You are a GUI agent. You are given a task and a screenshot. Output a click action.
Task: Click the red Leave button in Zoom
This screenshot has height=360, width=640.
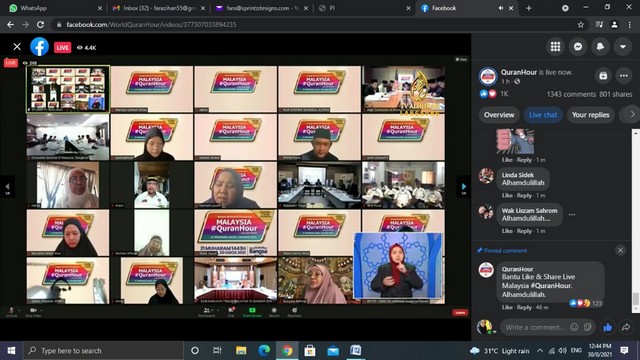[x=460, y=313]
